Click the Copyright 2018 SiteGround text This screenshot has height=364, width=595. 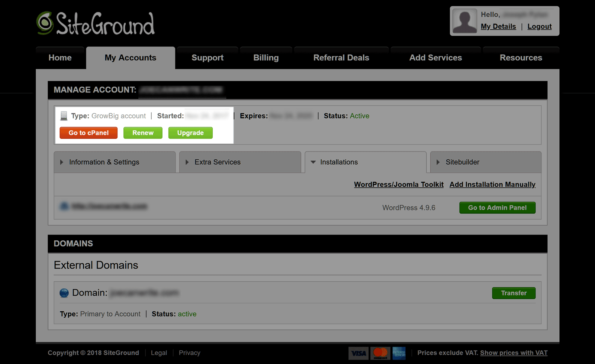93,353
